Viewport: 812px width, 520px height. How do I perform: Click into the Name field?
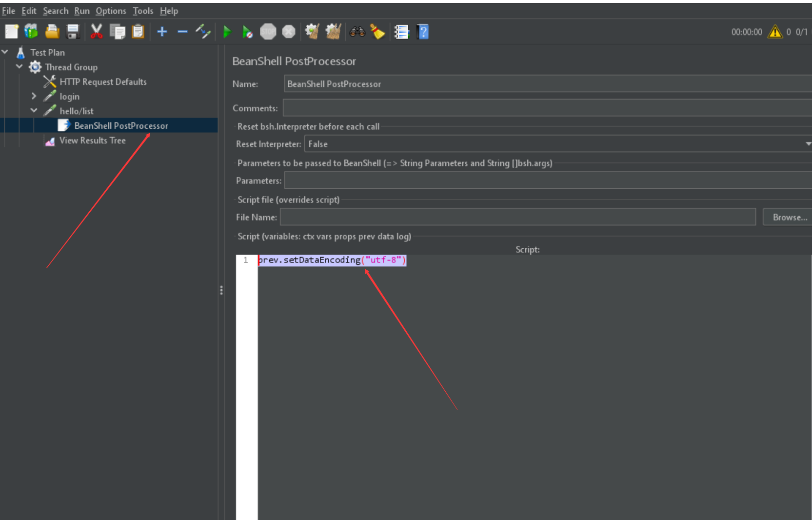548,84
